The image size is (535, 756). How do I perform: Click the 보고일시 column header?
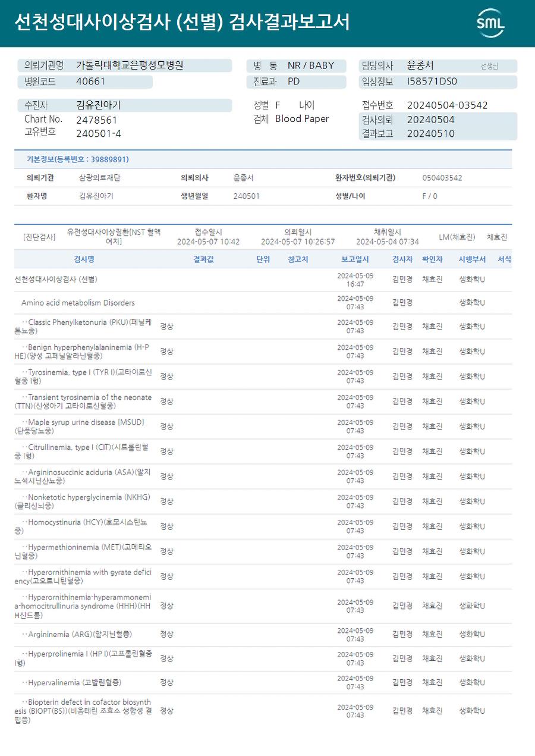(355, 259)
